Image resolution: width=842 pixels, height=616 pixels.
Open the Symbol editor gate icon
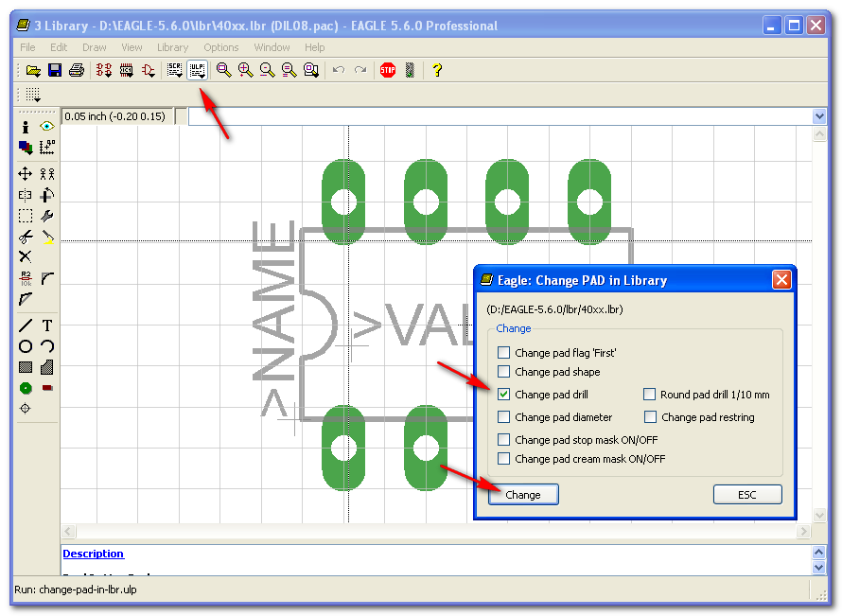pos(149,70)
